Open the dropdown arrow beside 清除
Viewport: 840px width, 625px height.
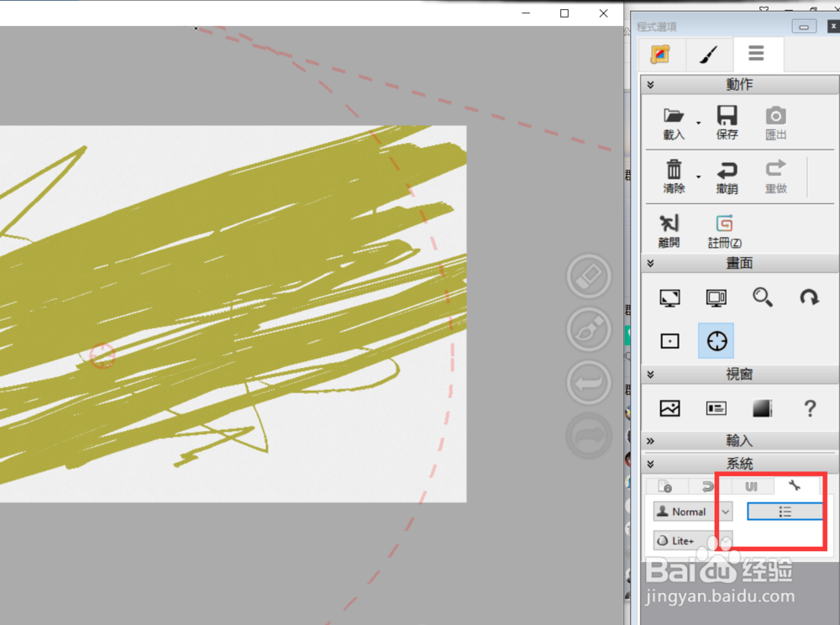tap(698, 176)
